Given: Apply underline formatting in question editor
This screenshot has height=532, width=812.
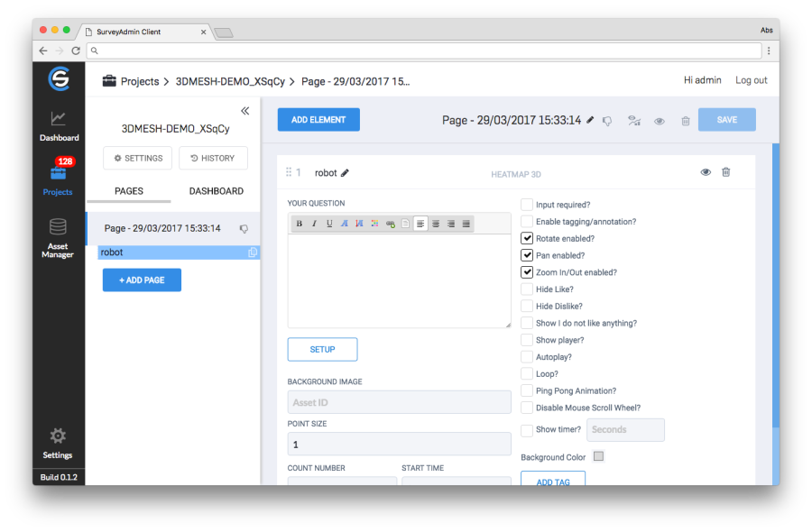Looking at the screenshot, I should coord(329,224).
